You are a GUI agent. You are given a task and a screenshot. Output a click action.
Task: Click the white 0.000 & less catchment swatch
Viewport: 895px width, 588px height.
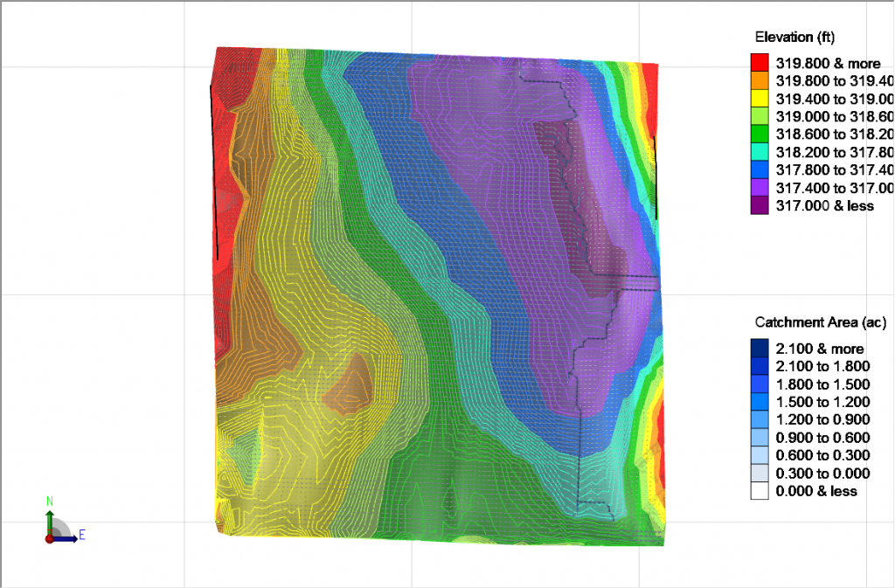(x=760, y=490)
